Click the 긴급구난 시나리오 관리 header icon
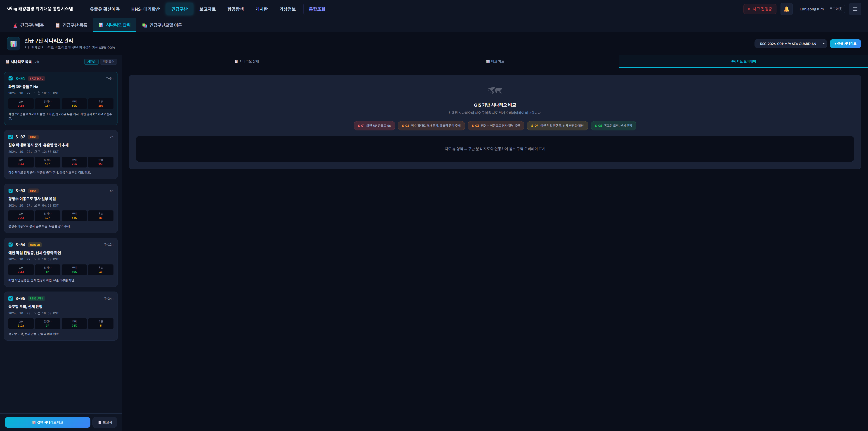This screenshot has height=431, width=868. point(14,44)
